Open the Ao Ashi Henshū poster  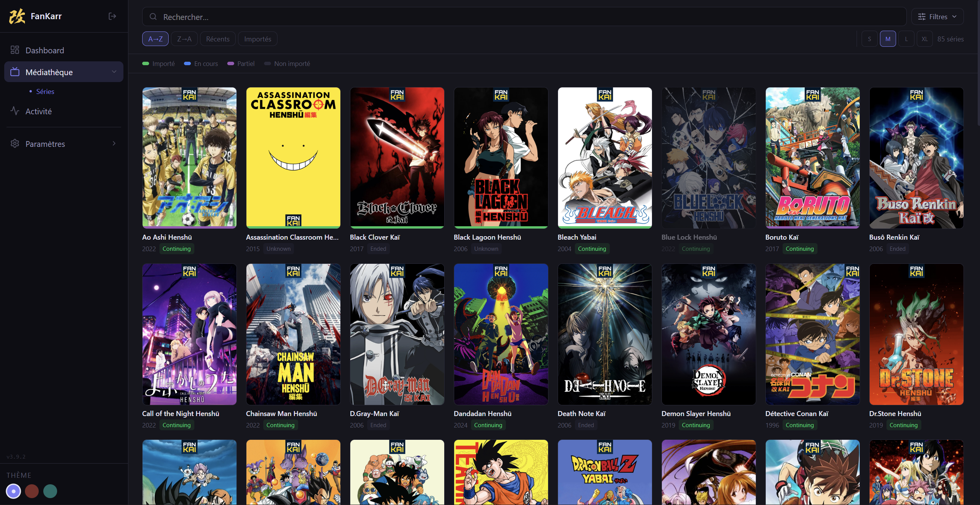tap(189, 158)
